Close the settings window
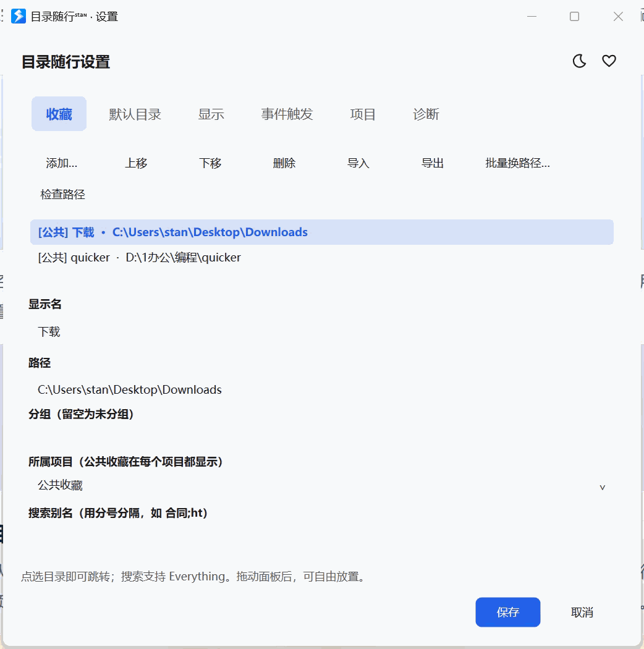 (x=618, y=17)
